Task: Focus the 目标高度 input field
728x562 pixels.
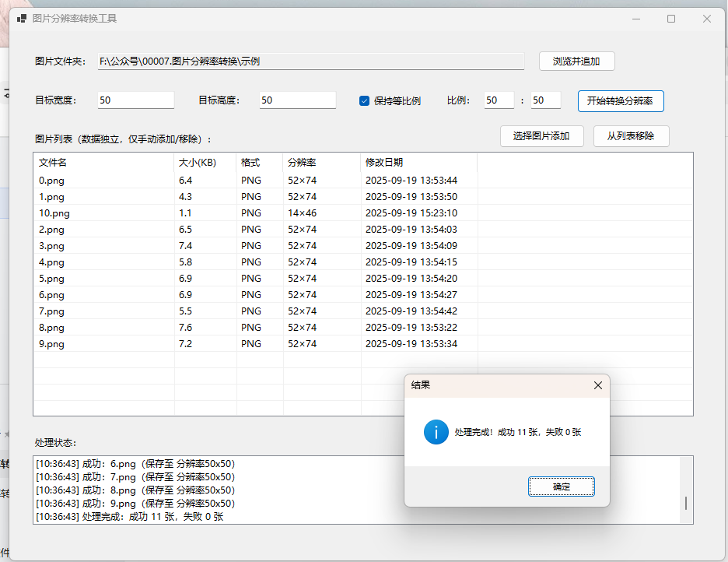Action: point(298,100)
